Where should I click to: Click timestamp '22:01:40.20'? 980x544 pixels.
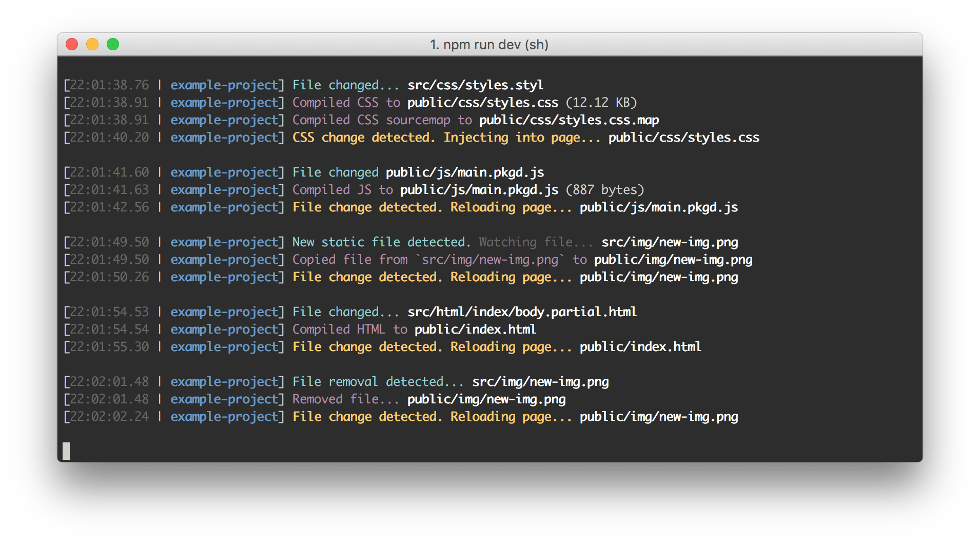109,138
